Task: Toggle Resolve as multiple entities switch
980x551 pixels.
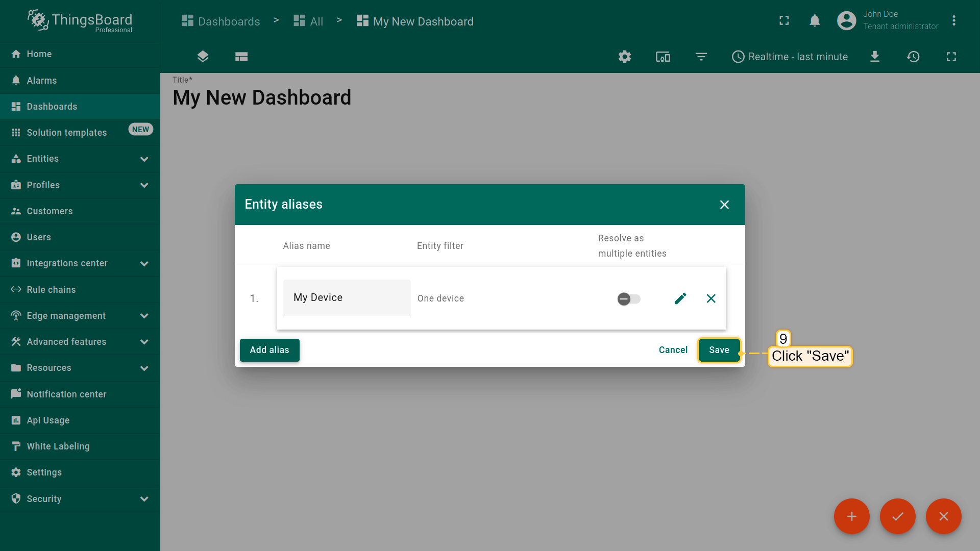Action: tap(629, 299)
